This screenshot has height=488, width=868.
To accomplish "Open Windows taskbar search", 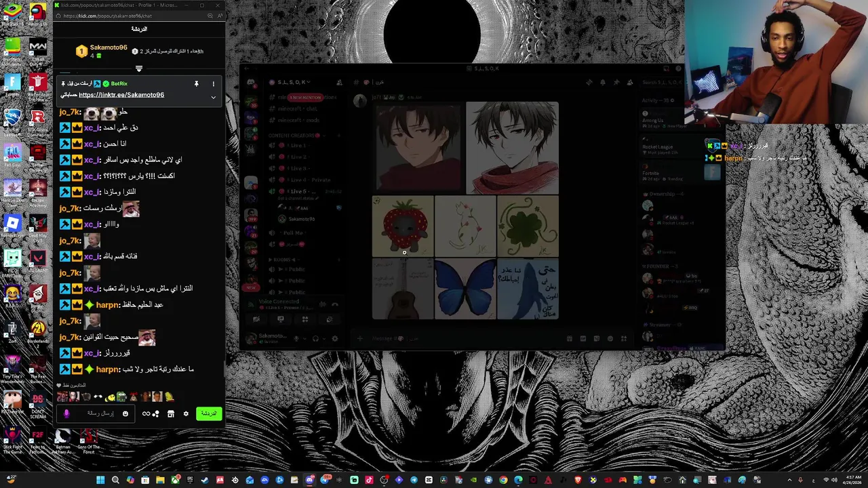I will pyautogui.click(x=115, y=480).
